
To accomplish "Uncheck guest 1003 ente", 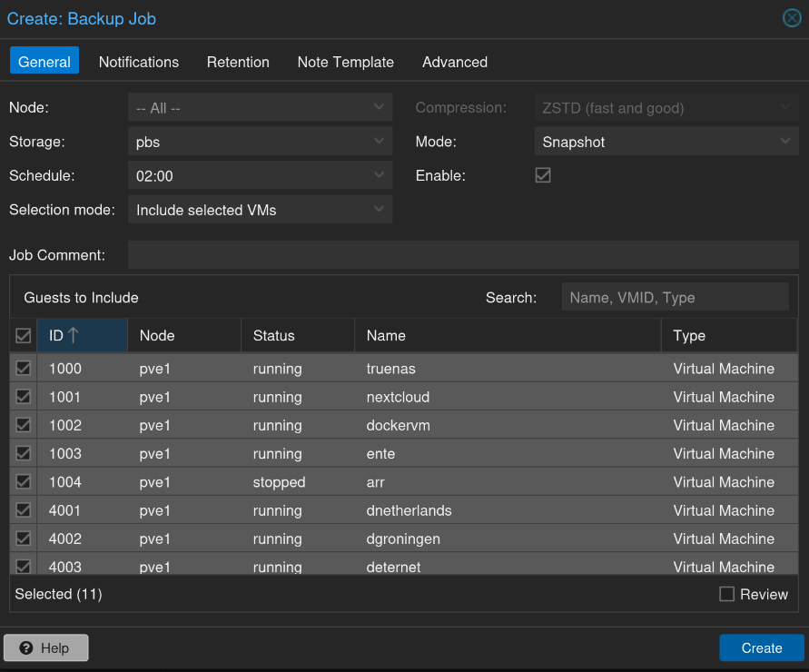I will [x=24, y=452].
